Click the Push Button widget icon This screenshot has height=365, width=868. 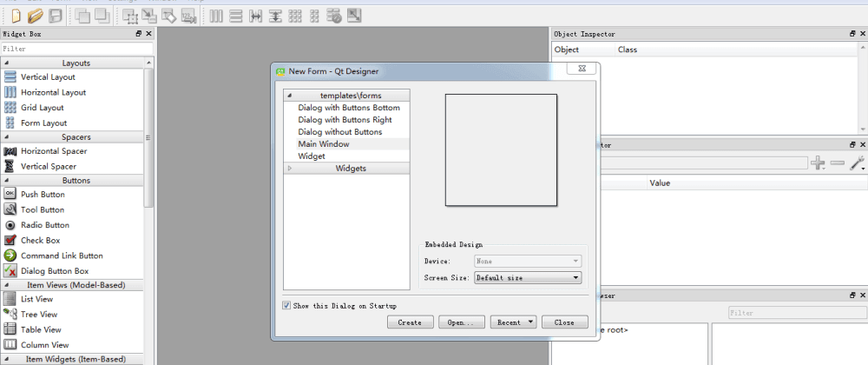tap(10, 194)
